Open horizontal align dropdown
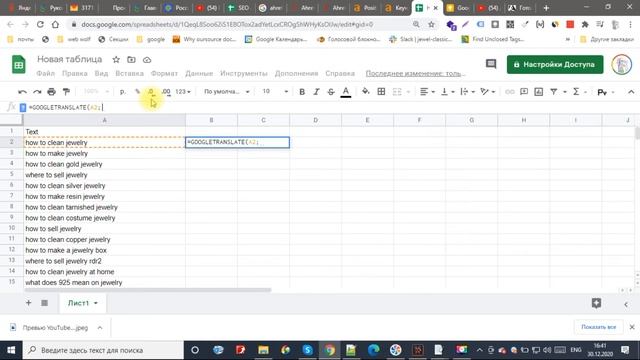640x360 pixels. [x=427, y=92]
